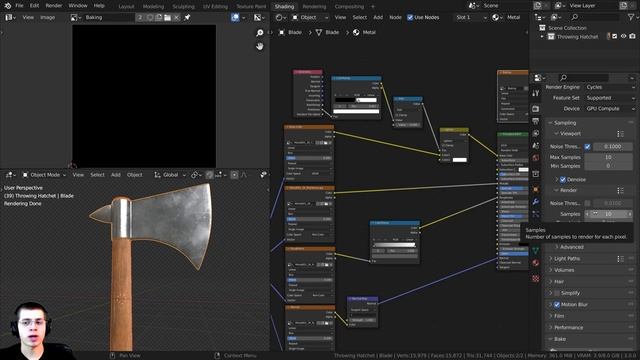Open World properties tab icon
This screenshot has height=360, width=640.
point(536,158)
